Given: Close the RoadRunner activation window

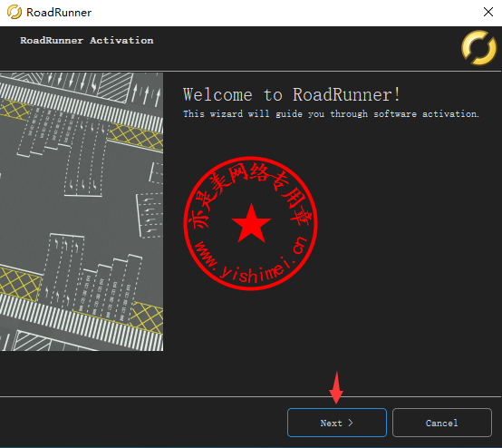Looking at the screenshot, I should coord(488,12).
